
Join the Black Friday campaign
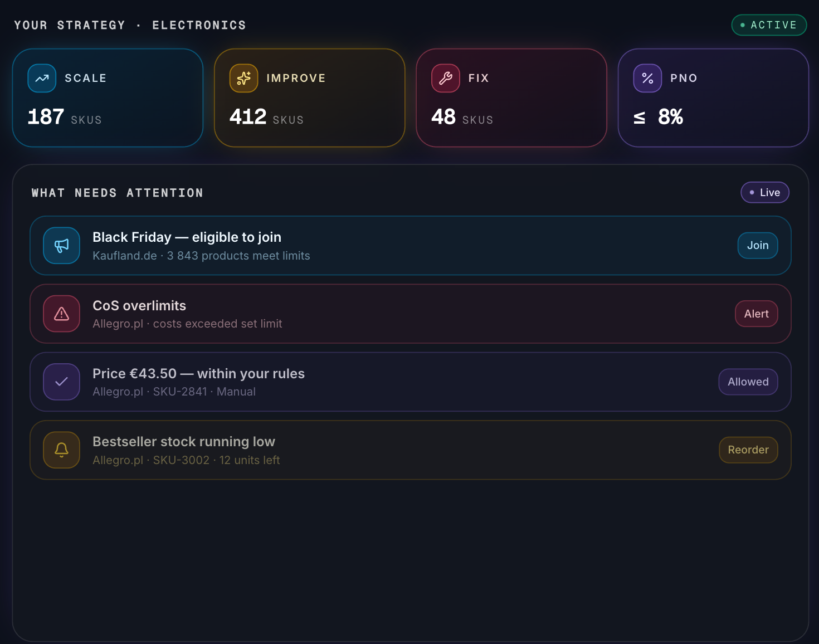758,245
